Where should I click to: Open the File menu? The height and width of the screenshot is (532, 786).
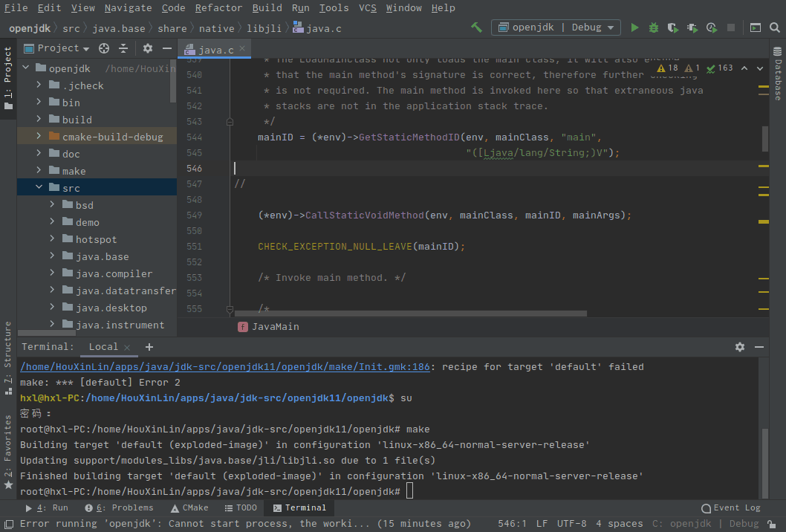pos(16,8)
